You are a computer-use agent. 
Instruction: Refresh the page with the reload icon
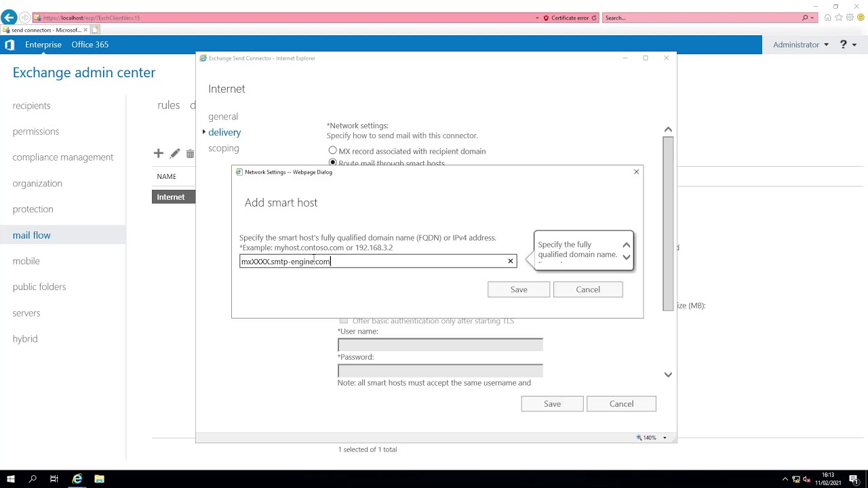pos(594,18)
